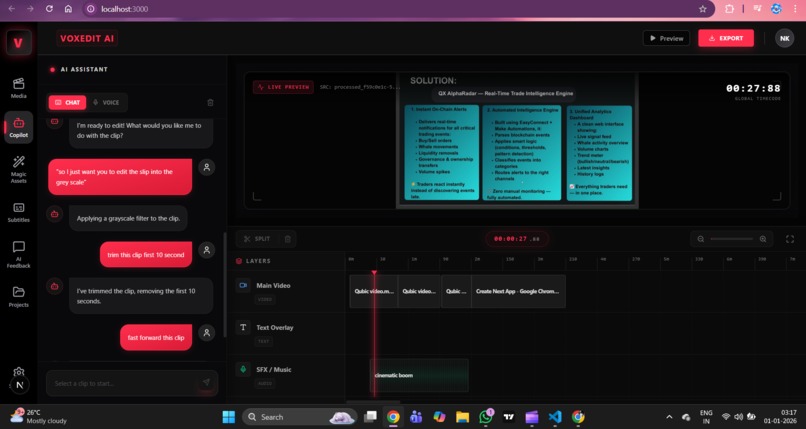Open browser extensions puzzle icon
806x429 pixels.
(x=729, y=9)
